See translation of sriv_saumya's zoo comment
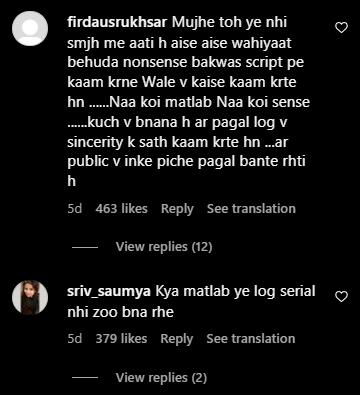The image size is (360, 395). tap(251, 339)
